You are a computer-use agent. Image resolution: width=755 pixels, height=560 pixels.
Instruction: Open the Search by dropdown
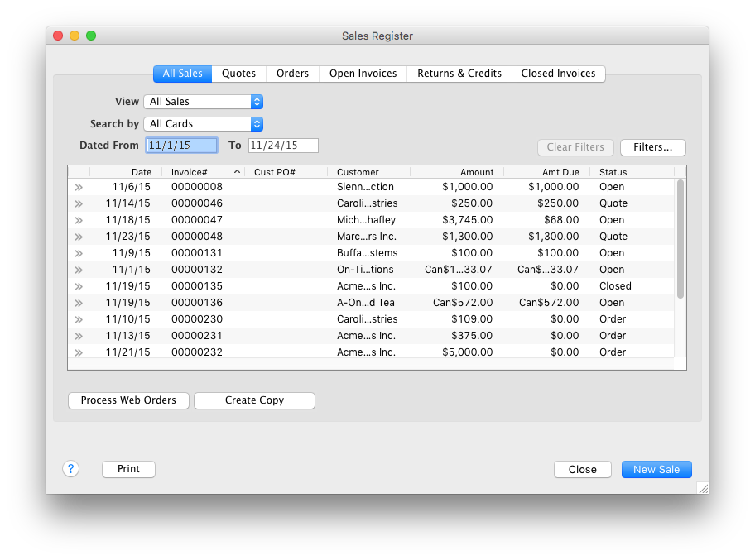[203, 124]
